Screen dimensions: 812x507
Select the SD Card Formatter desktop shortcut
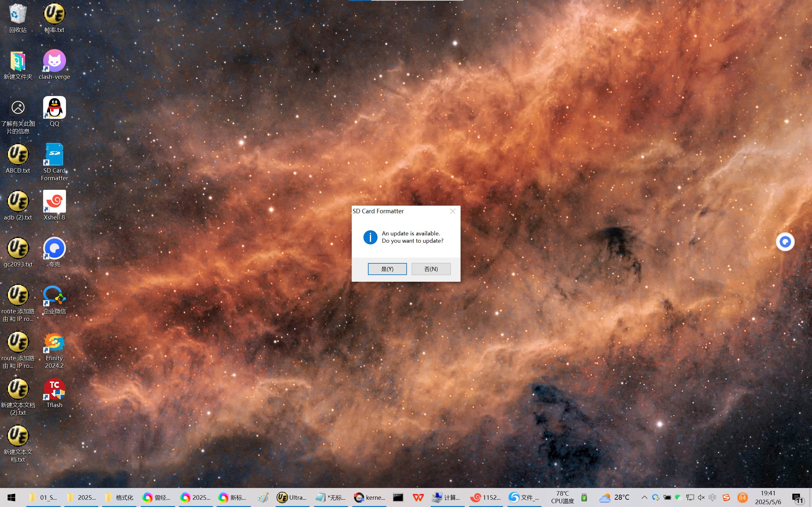[x=54, y=155]
